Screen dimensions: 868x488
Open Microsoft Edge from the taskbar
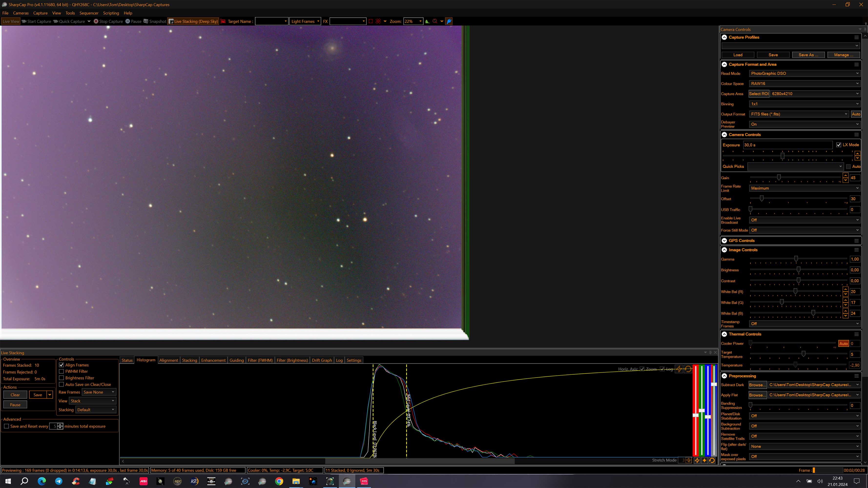(x=41, y=481)
